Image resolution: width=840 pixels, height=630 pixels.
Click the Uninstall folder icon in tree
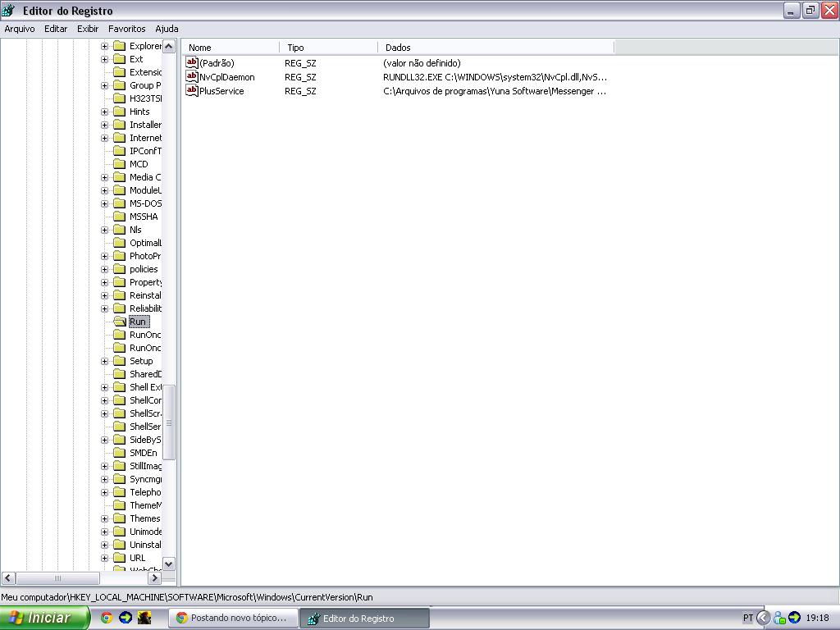coord(119,545)
